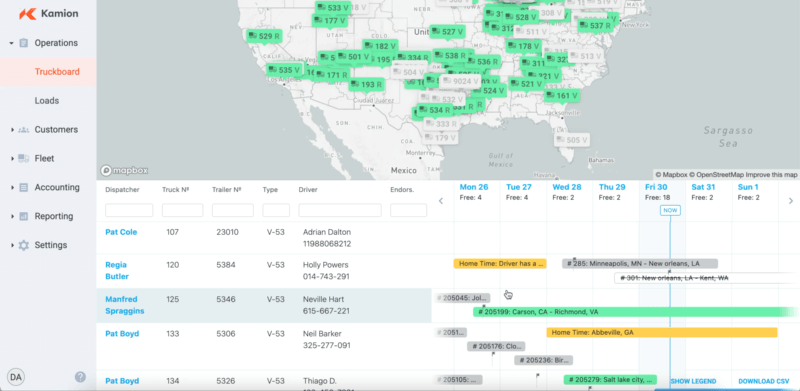Image resolution: width=800 pixels, height=391 pixels.
Task: Expand the Settings menu arrow
Action: tap(11, 246)
